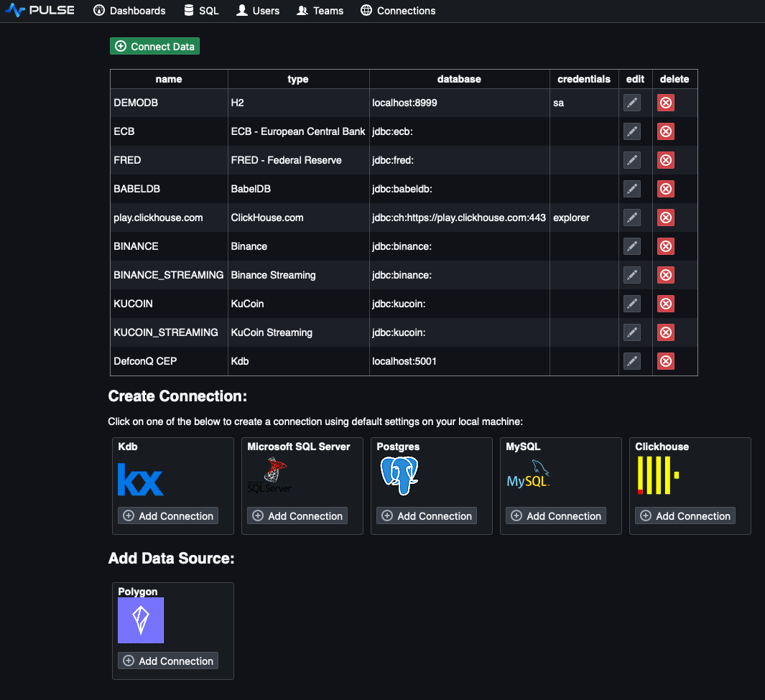Add a Postgres connection
Viewport: 765px width, 700px height.
(x=426, y=515)
